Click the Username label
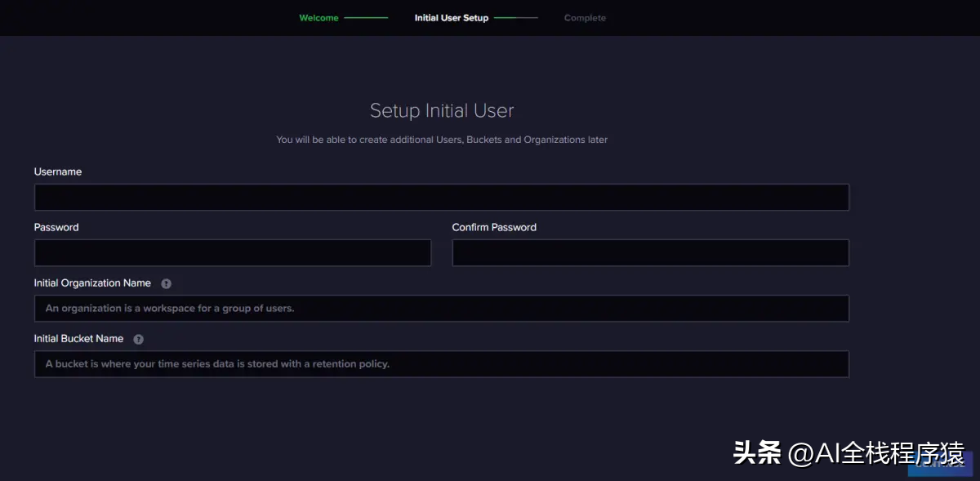The image size is (980, 481). click(58, 172)
